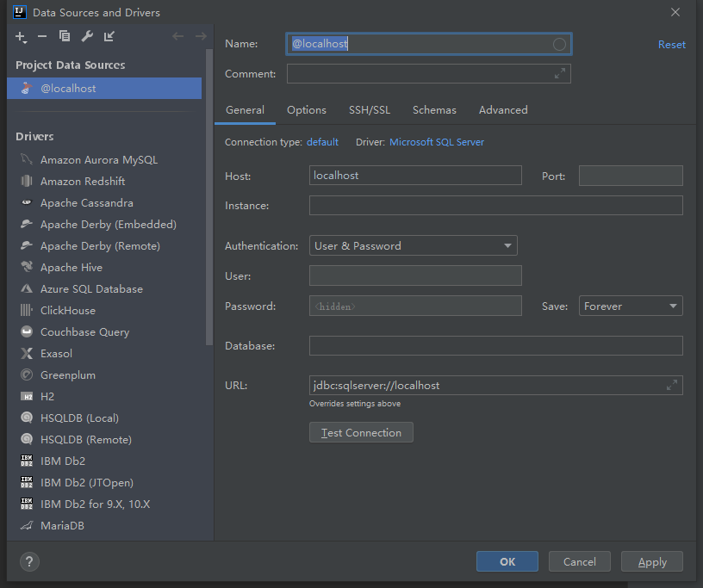Click the Password input field
This screenshot has width=703, height=588.
tap(415, 306)
